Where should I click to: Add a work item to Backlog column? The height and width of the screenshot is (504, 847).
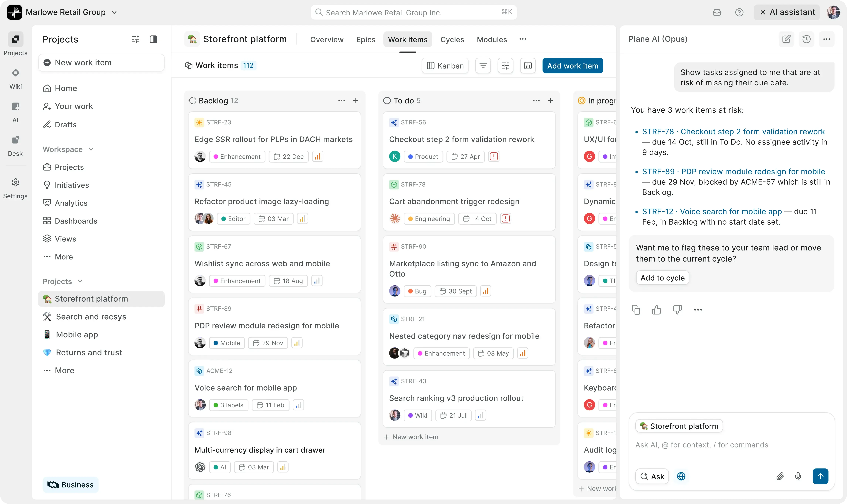coord(356,101)
